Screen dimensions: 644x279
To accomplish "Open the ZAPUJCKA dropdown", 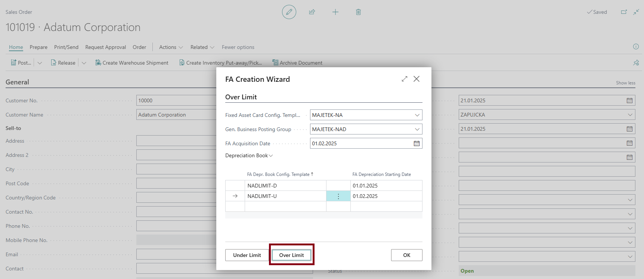I will pos(630,115).
